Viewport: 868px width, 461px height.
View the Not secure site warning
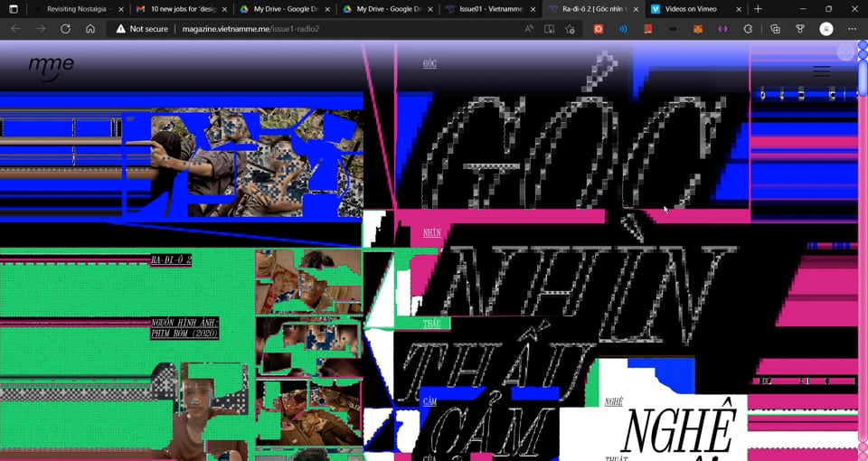(x=142, y=29)
